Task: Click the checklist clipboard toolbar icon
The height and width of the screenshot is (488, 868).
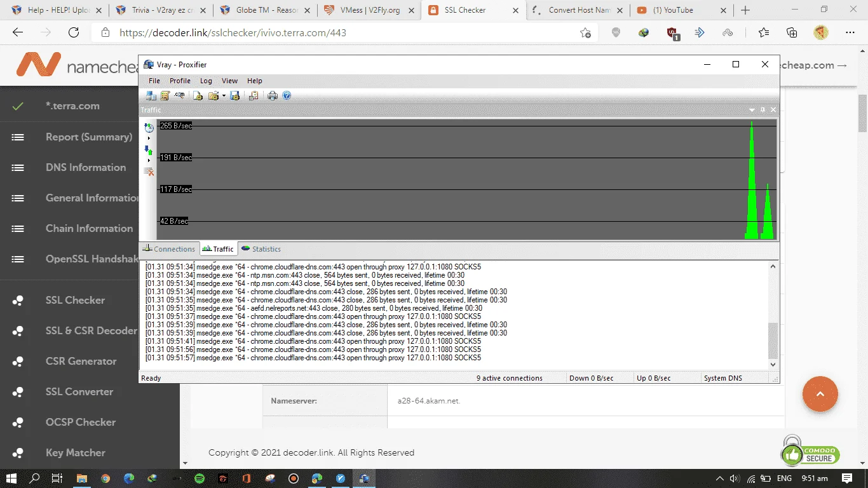Action: tap(254, 96)
